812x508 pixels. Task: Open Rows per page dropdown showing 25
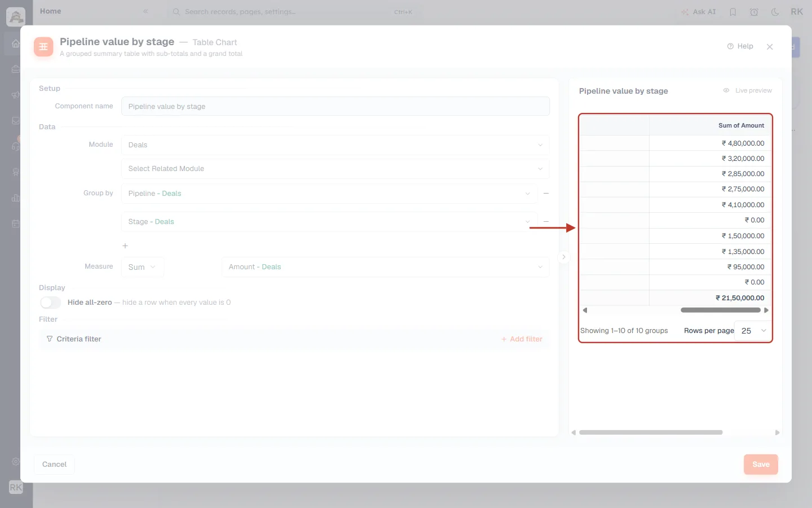tap(754, 331)
